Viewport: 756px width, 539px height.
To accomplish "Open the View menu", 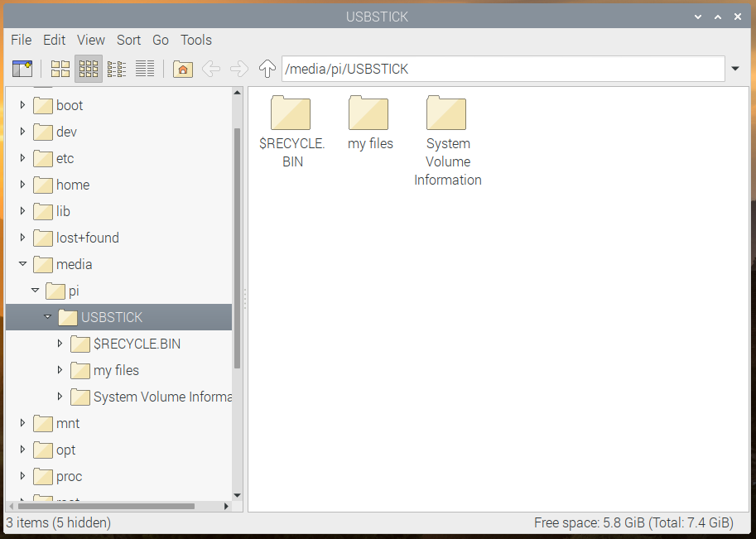I will pyautogui.click(x=90, y=40).
